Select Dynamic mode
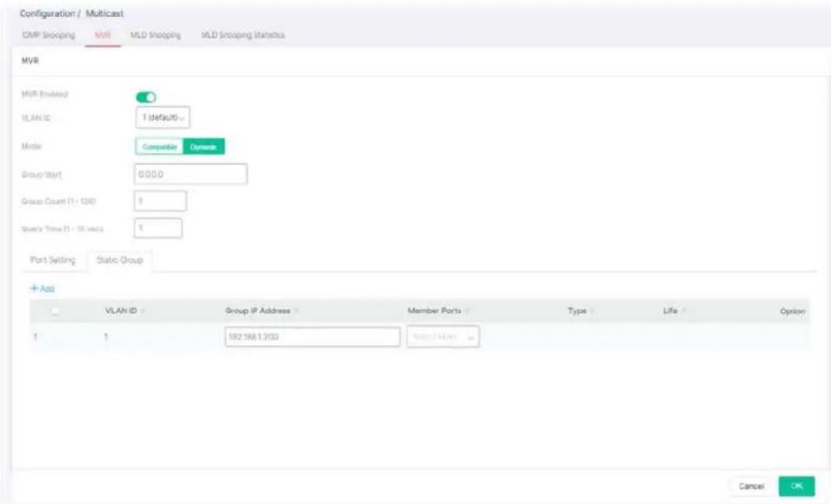 pyautogui.click(x=204, y=147)
